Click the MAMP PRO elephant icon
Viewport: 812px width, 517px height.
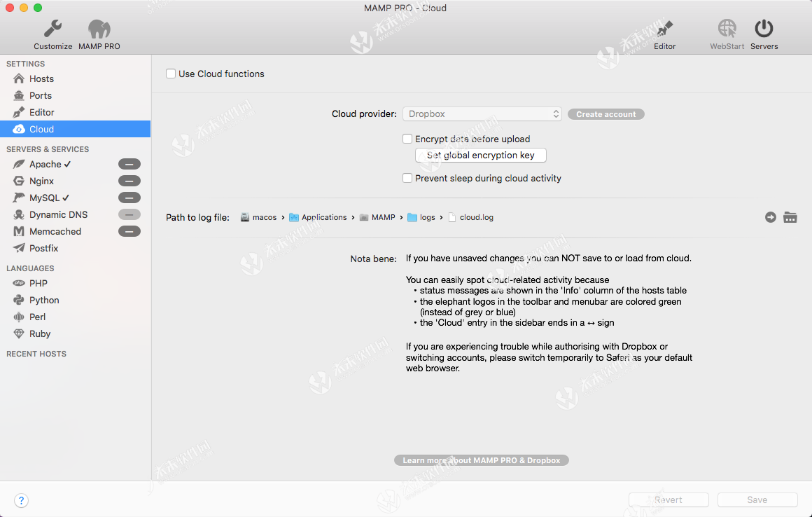click(x=99, y=29)
